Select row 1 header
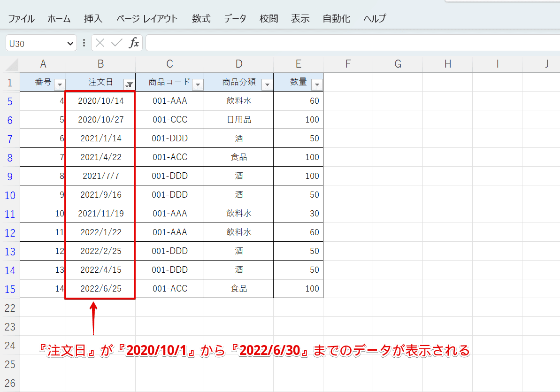Image resolution: width=560 pixels, height=392 pixels. click(x=10, y=83)
